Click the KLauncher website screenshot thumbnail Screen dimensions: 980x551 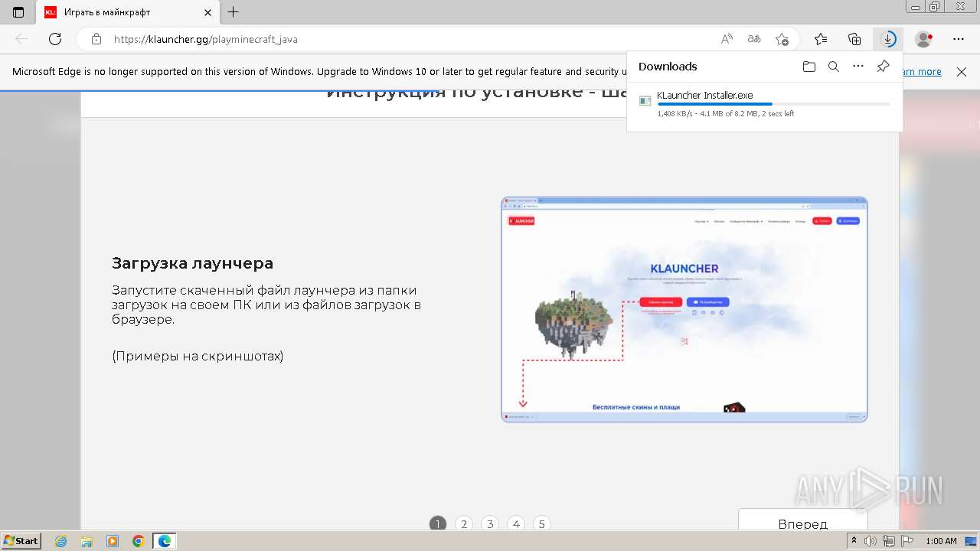pos(684,309)
